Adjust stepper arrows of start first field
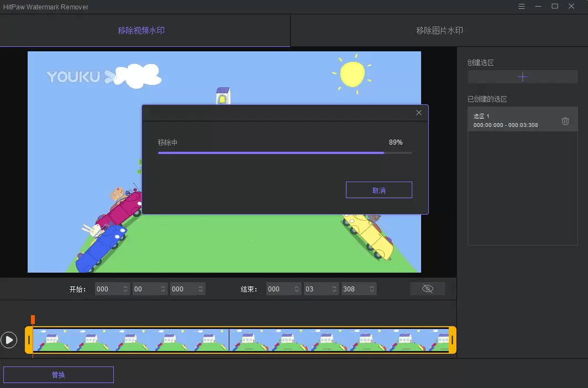Screen dimensions: 588x388 coord(125,289)
